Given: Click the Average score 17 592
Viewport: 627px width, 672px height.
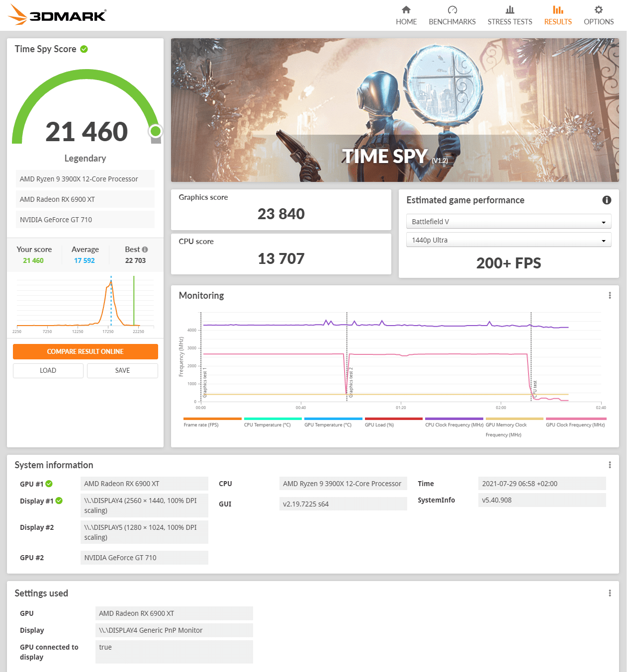Looking at the screenshot, I should pyautogui.click(x=85, y=260).
